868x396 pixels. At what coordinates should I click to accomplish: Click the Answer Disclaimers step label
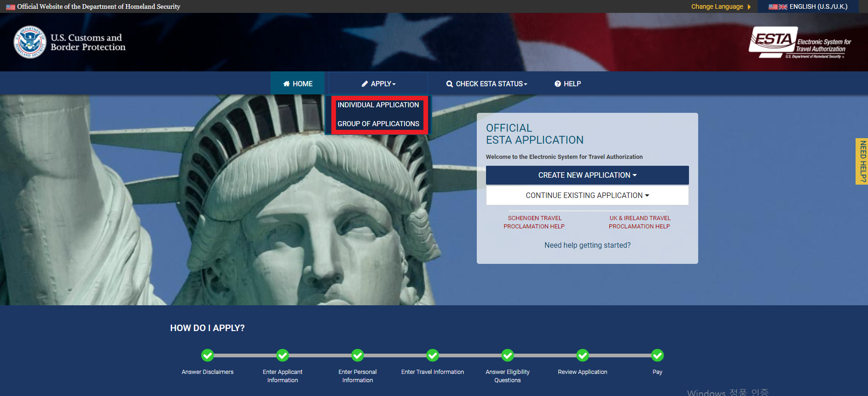(208, 372)
